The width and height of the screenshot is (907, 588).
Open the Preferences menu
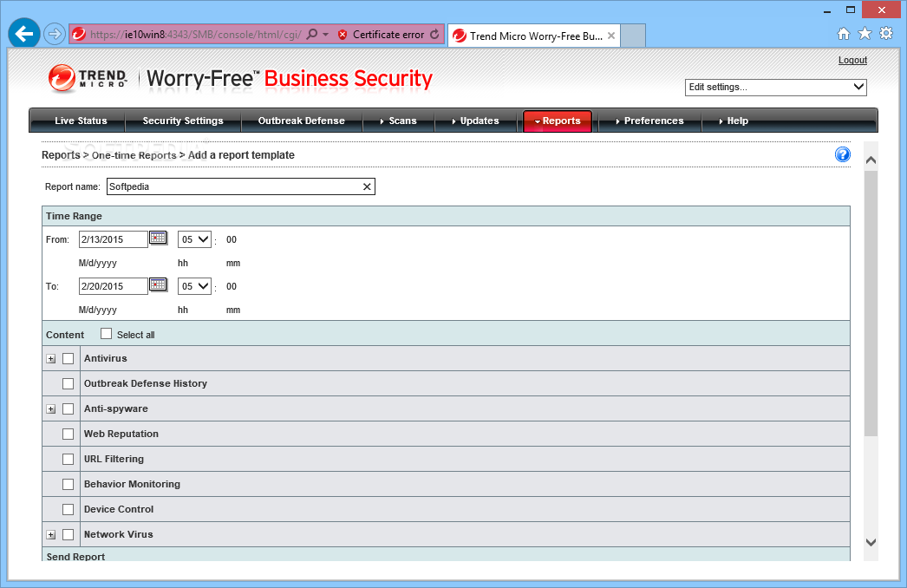tap(650, 121)
